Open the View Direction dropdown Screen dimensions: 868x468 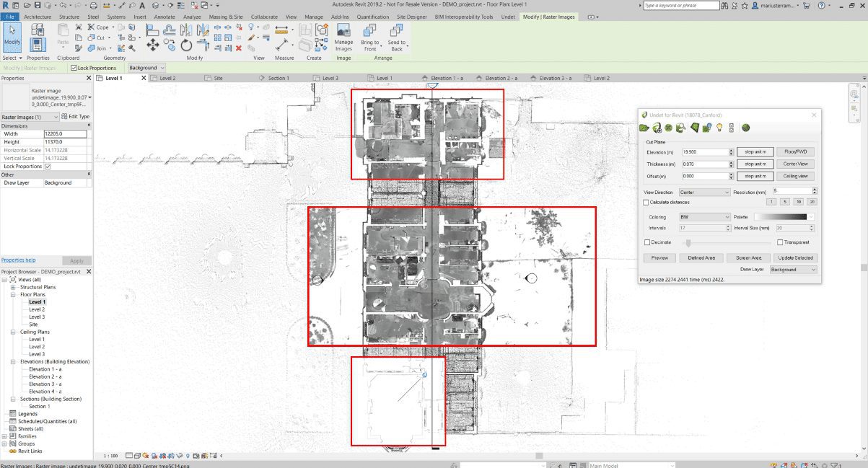coord(706,193)
